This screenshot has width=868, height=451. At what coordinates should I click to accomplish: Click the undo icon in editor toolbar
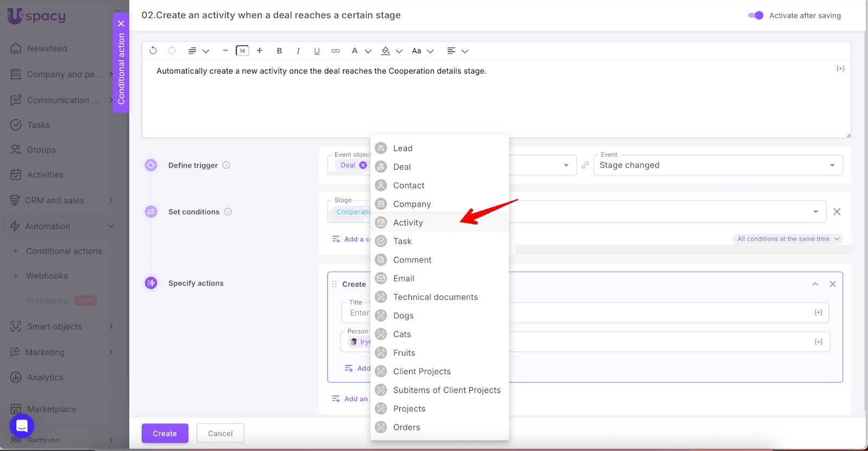153,50
